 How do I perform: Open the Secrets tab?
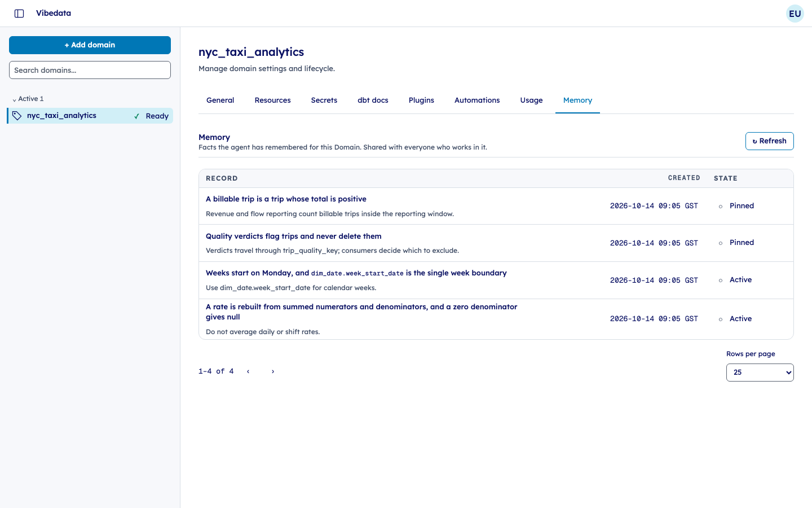(324, 100)
